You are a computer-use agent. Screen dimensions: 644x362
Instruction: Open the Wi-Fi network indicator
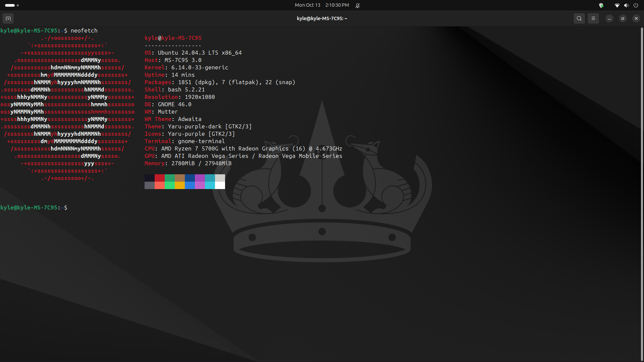[x=616, y=5]
